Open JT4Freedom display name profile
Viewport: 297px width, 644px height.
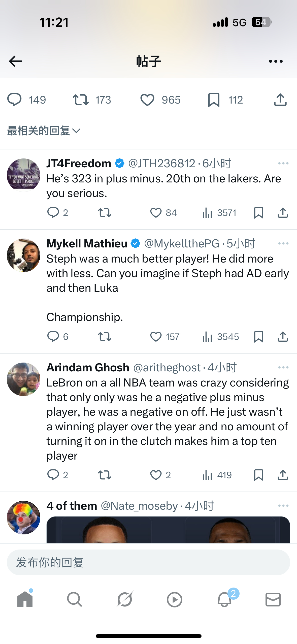79,164
